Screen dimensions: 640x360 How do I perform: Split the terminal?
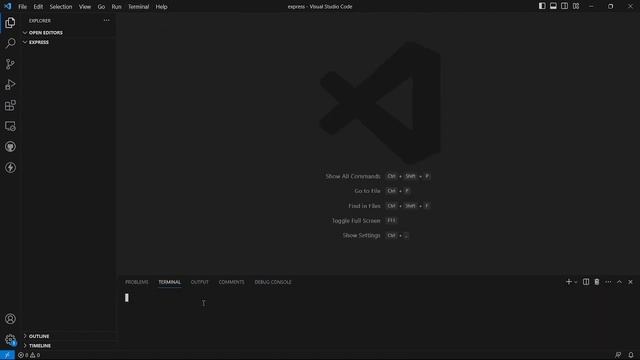(586, 282)
